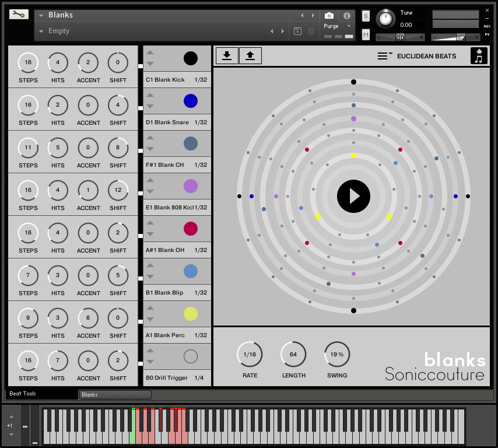Image resolution: width=498 pixels, height=448 pixels.
Task: Start playback with the center play button
Action: point(353,197)
